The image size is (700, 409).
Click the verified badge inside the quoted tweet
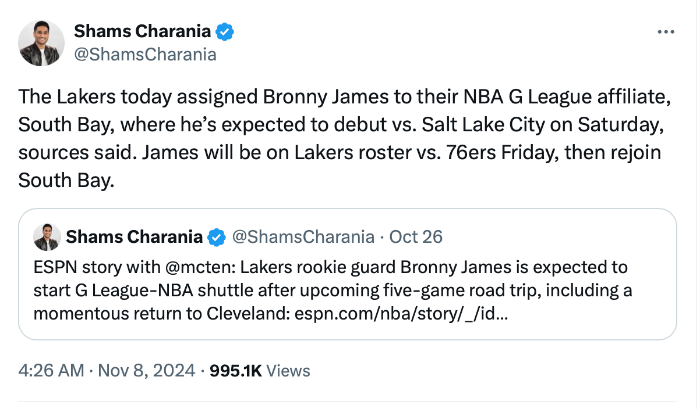click(216, 237)
